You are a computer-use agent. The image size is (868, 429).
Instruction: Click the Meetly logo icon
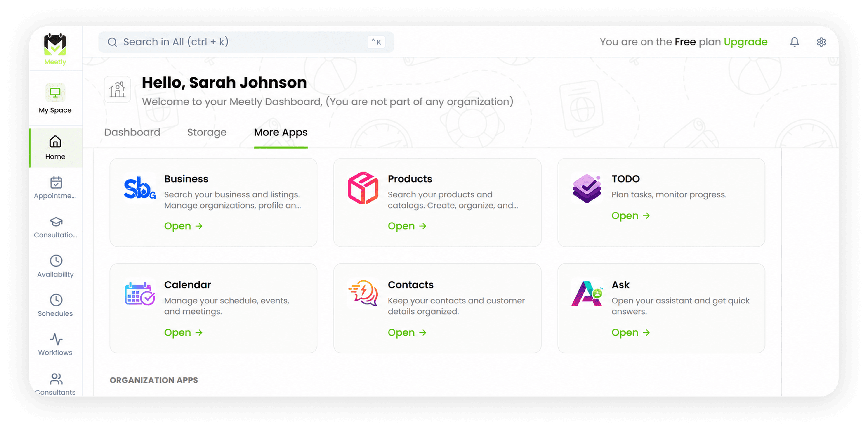tap(55, 45)
